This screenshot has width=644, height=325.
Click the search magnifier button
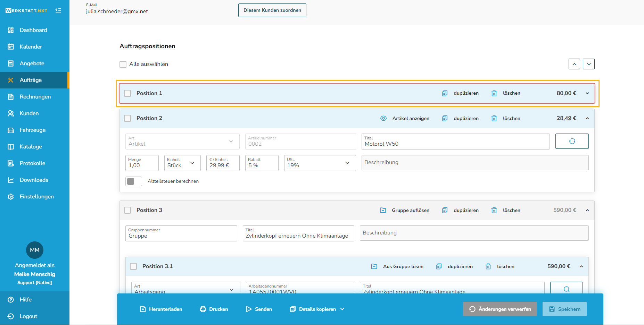click(567, 288)
